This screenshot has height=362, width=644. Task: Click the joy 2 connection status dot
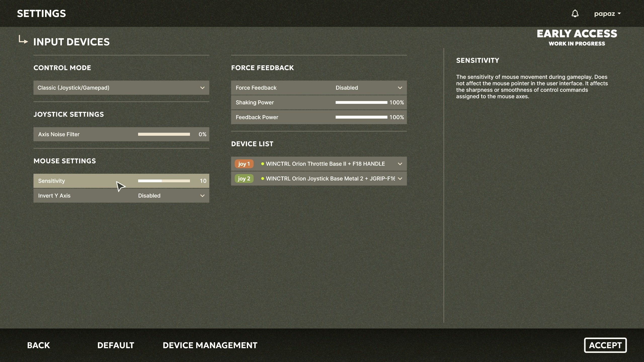pos(263,178)
